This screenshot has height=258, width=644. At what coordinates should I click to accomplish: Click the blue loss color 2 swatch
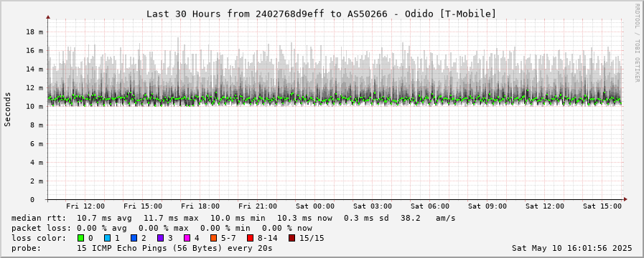(134, 238)
